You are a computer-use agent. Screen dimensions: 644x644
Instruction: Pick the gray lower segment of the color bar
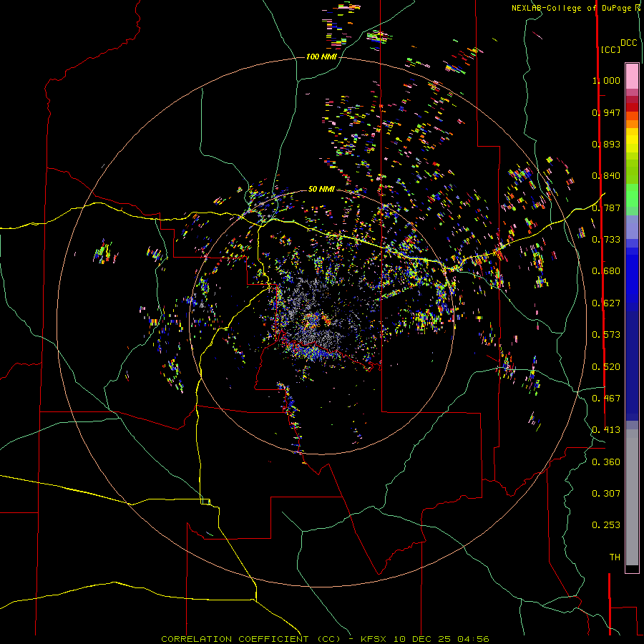[x=632, y=497]
